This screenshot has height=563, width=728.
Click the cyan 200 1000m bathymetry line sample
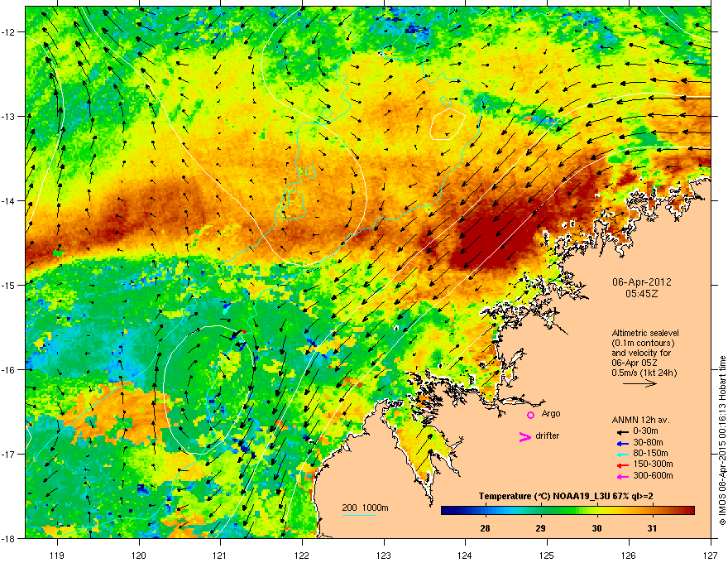359,515
